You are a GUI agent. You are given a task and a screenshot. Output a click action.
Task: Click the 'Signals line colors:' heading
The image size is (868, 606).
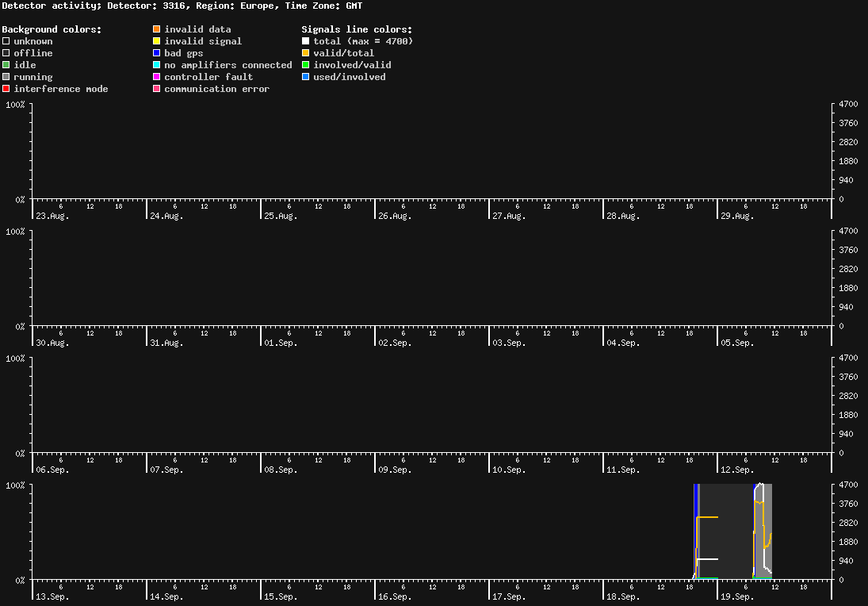point(357,29)
